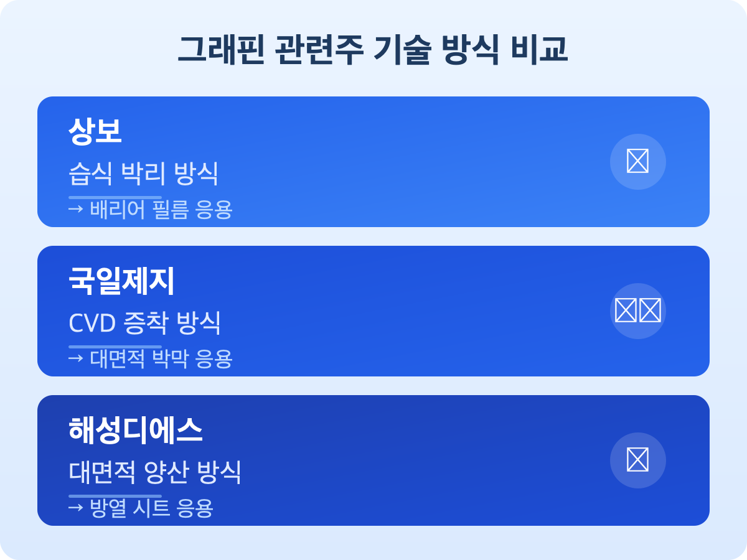The image size is (747, 560).
Task: Click empty space in the 국일제지 card
Action: click(405, 311)
